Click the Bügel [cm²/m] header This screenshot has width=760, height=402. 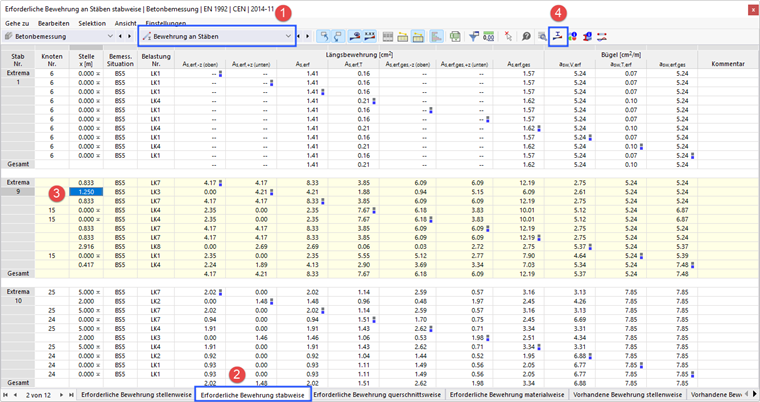(621, 55)
